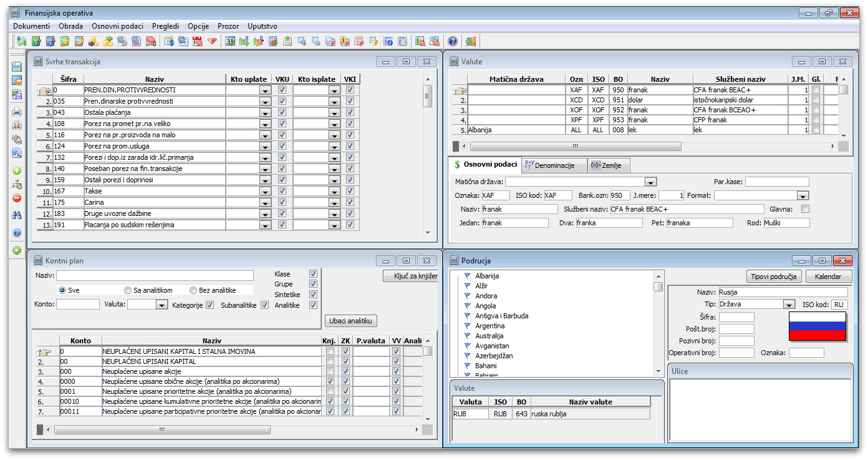Screen dimensions: 868x460
Task: Click the printer icon in left sidebar
Action: (17, 112)
